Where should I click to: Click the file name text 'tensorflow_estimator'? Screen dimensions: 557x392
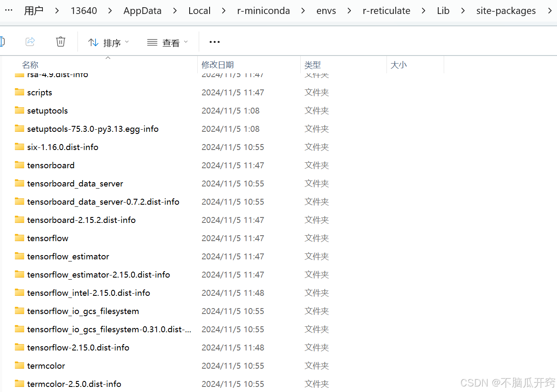(x=68, y=256)
